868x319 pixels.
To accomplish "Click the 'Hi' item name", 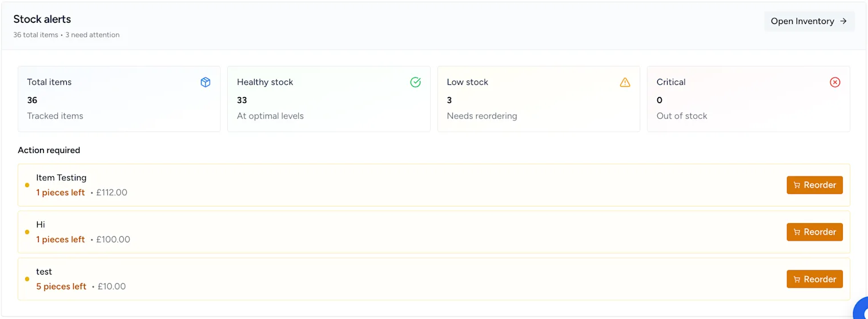I will [x=41, y=225].
